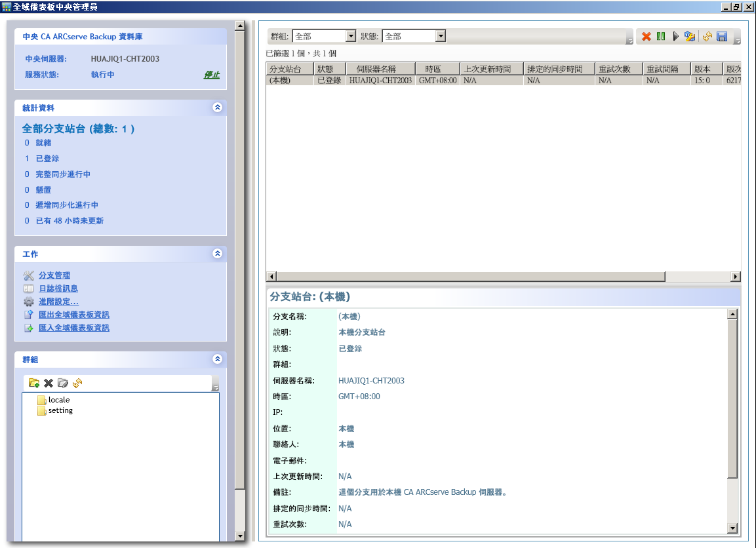The image size is (756, 548).
Task: Click the 就緒 statistic row
Action: pos(37,143)
